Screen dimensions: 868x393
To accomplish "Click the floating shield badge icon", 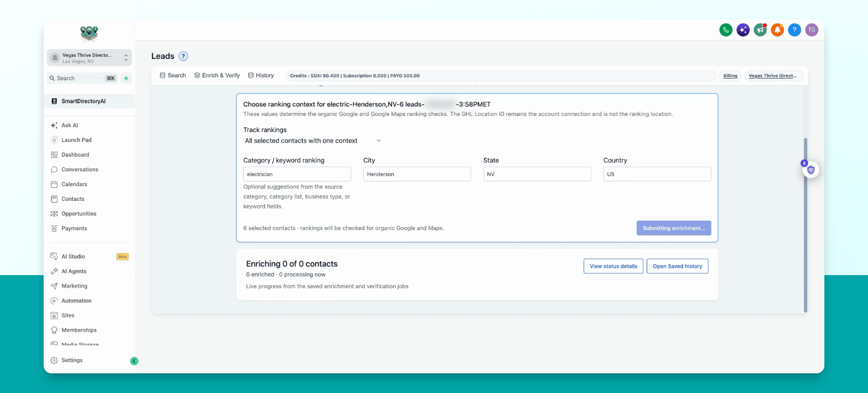I will click(811, 170).
